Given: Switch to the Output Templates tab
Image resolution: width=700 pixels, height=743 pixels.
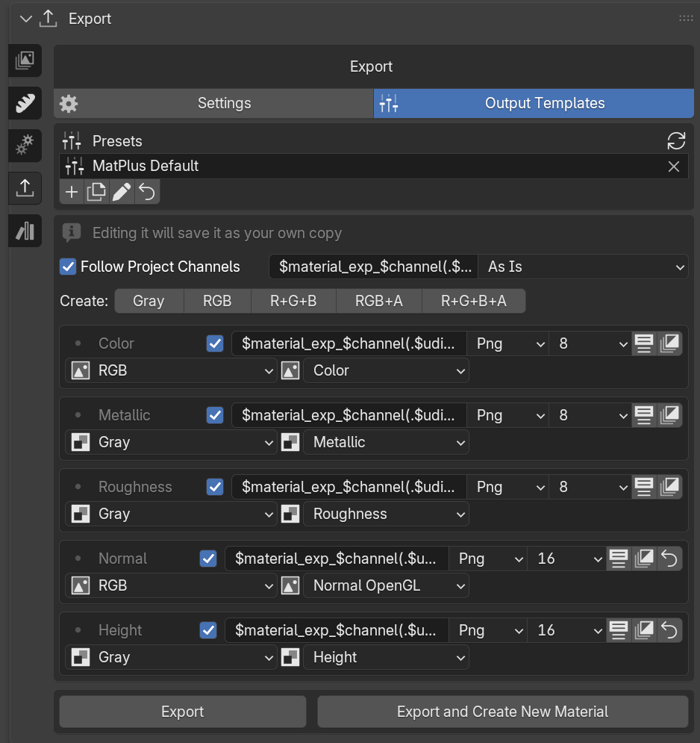Looking at the screenshot, I should click(x=534, y=103).
